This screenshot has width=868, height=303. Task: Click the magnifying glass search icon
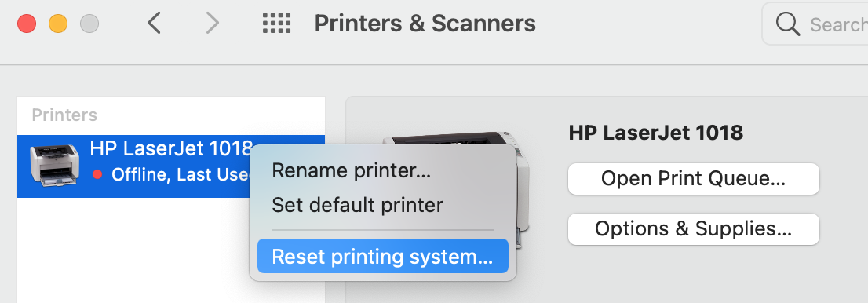[788, 24]
